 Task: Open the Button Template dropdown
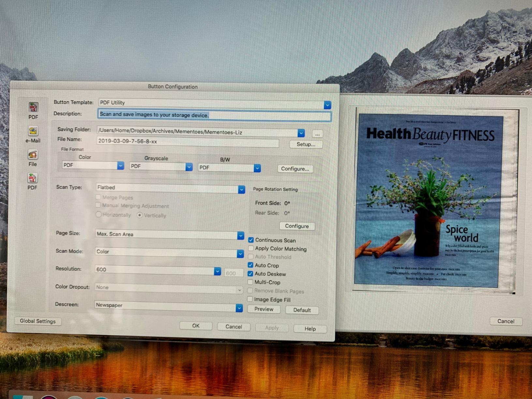tap(327, 105)
